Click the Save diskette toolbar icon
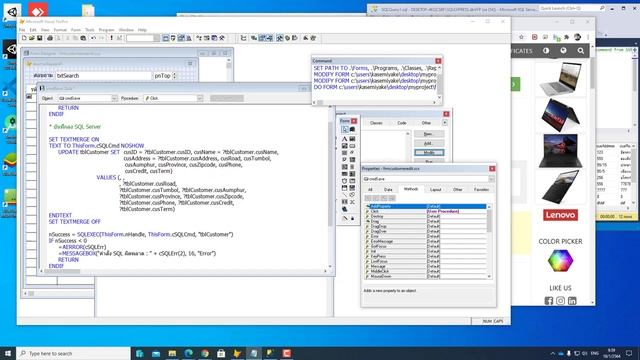The height and width of the screenshot is (360, 640). (x=39, y=38)
